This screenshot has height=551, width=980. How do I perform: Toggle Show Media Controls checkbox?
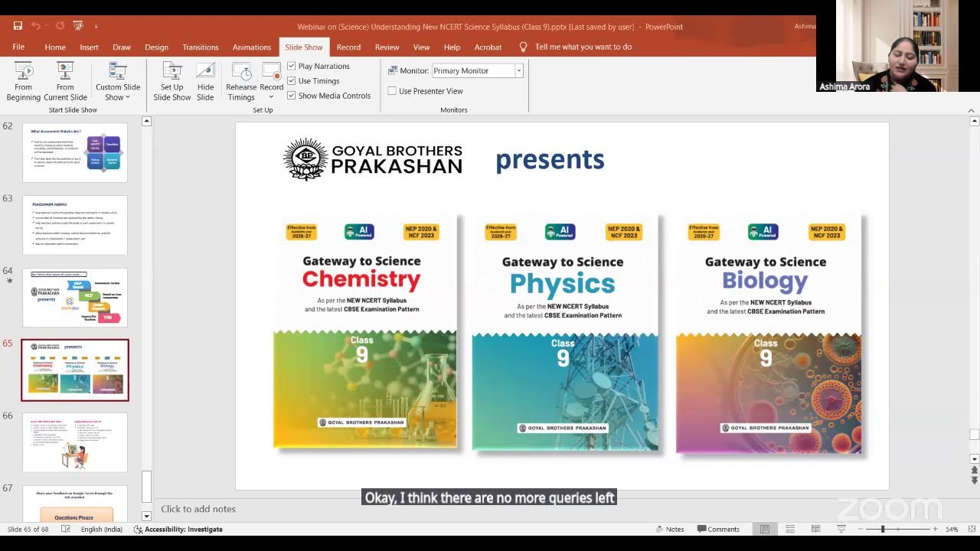click(291, 96)
